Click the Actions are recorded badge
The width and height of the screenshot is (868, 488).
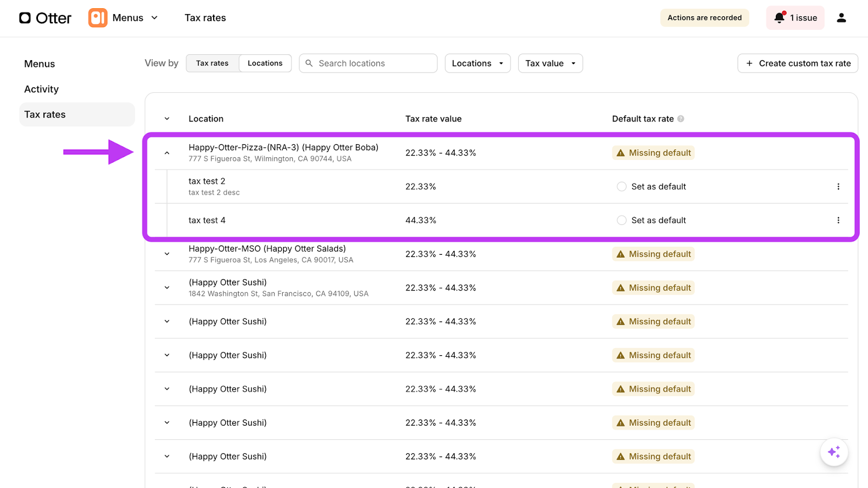(704, 18)
